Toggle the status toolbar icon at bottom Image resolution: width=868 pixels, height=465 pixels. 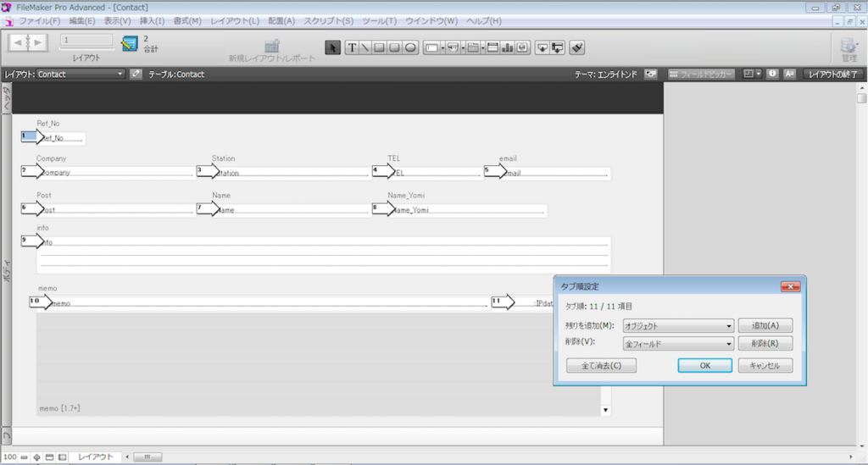click(50, 457)
